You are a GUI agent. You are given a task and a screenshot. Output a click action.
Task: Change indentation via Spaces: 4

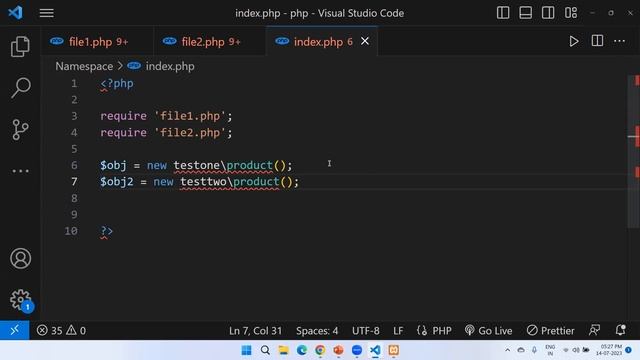317,331
